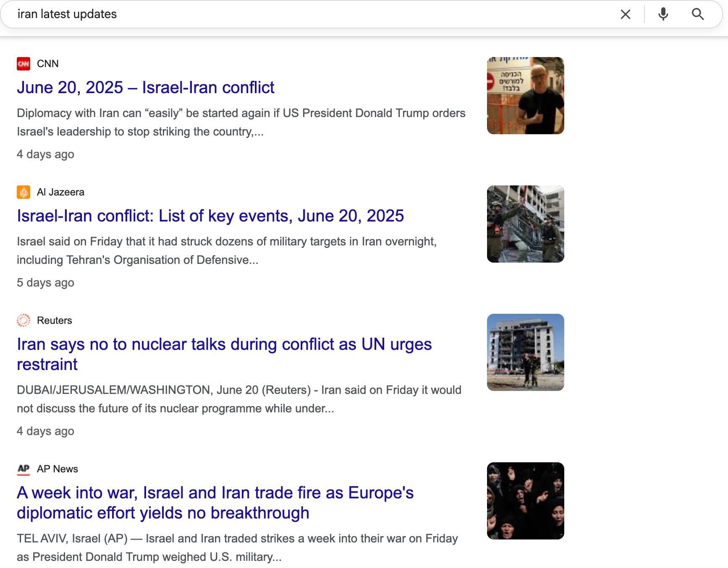Click the snippet 'Diplomacy with Iran can "easily" be started'
728x568 pixels.
click(241, 122)
